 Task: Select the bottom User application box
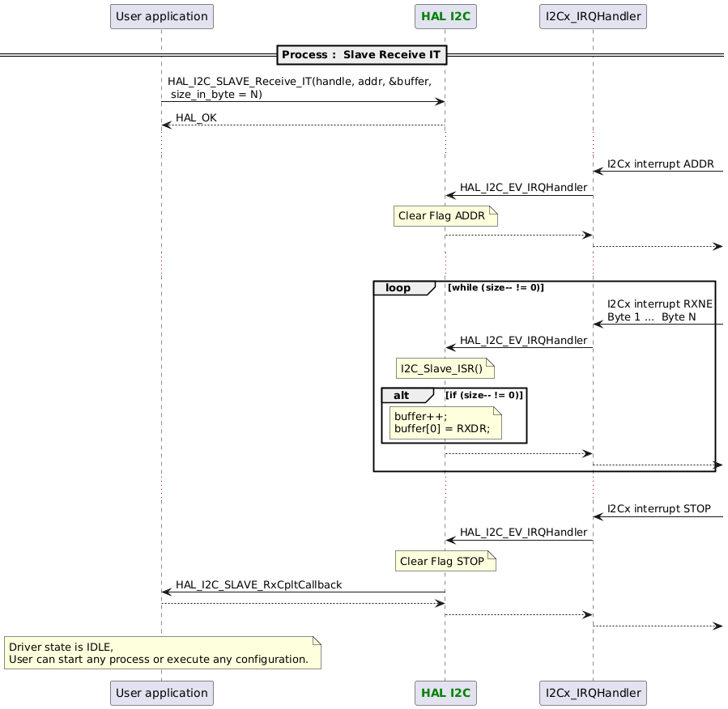(x=161, y=693)
